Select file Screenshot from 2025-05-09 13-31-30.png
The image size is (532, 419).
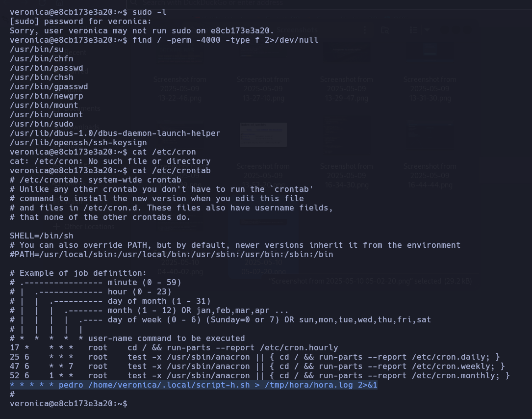(430, 89)
